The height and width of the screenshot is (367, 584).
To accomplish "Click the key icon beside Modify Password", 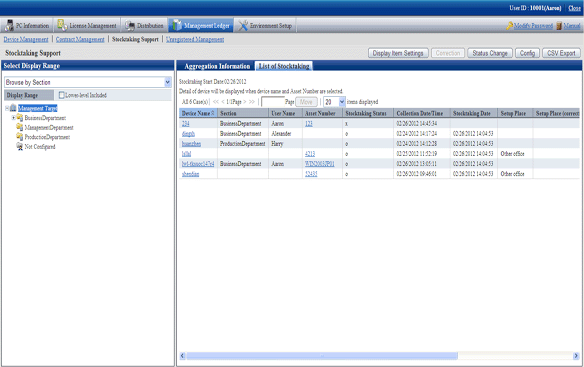I will tap(510, 26).
